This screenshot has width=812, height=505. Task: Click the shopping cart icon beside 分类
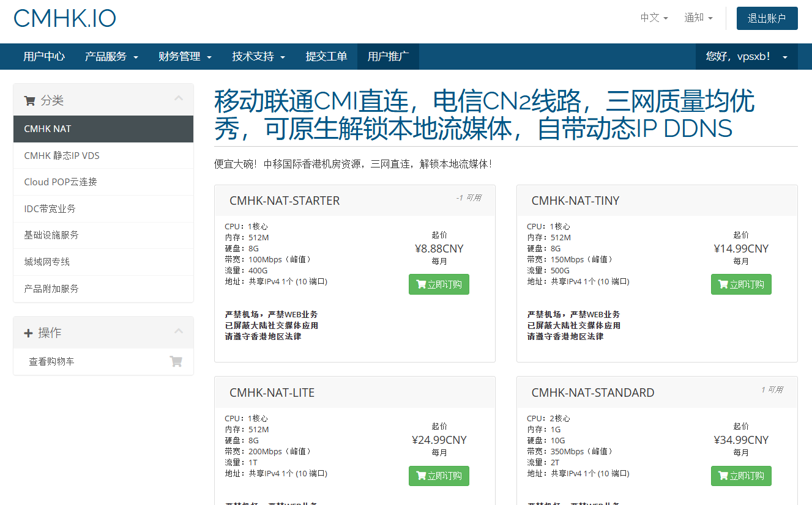pyautogui.click(x=29, y=101)
